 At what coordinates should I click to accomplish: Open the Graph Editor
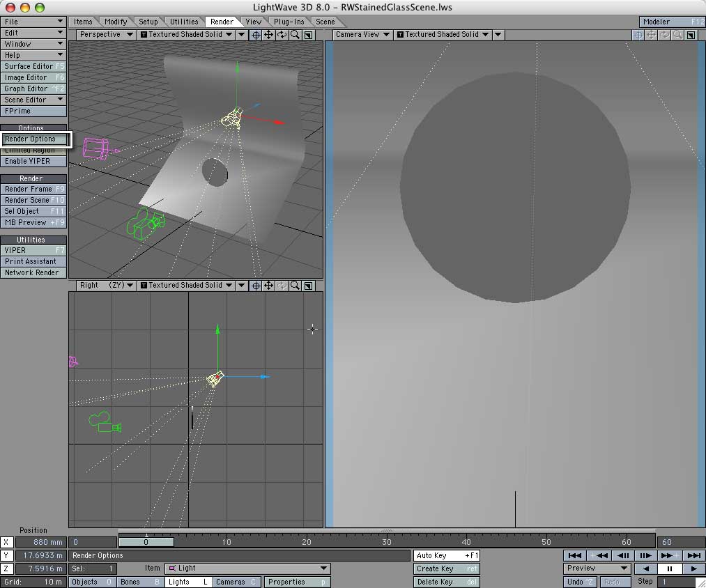click(x=33, y=88)
